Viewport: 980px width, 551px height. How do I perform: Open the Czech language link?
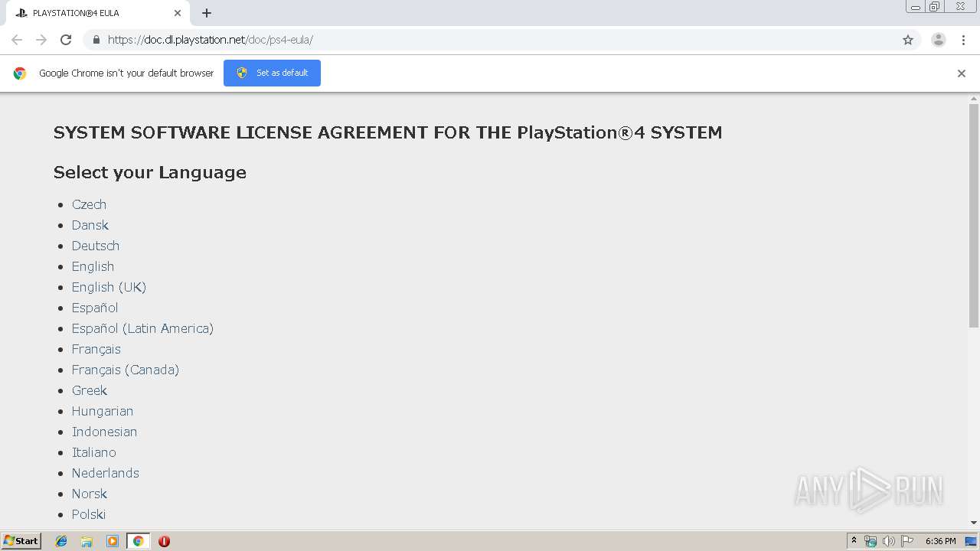[89, 204]
